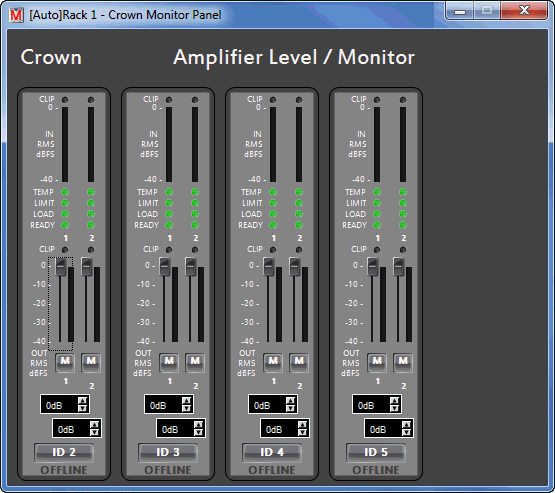The height and width of the screenshot is (493, 555).
Task: Mute channel 2 of amplifier ID 5
Action: pyautogui.click(x=403, y=362)
